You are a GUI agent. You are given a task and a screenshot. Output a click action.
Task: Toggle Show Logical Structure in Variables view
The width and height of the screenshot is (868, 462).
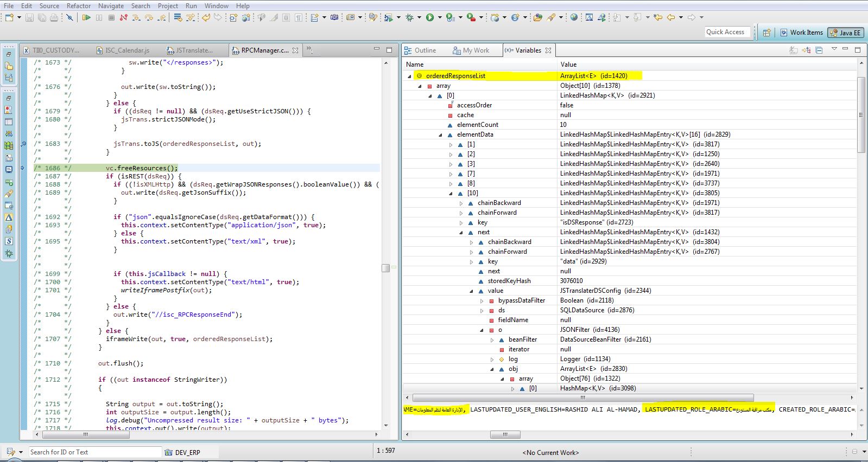(x=806, y=50)
